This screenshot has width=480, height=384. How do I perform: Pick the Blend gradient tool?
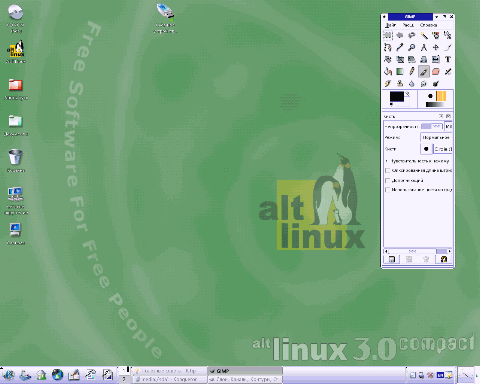400,71
